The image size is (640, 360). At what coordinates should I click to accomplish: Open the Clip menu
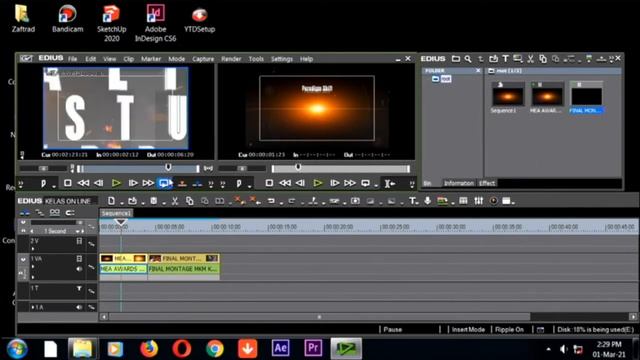point(129,59)
